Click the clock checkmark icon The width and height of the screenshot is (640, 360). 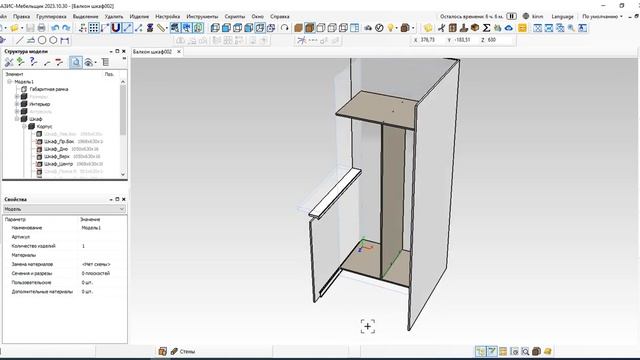pos(379,28)
